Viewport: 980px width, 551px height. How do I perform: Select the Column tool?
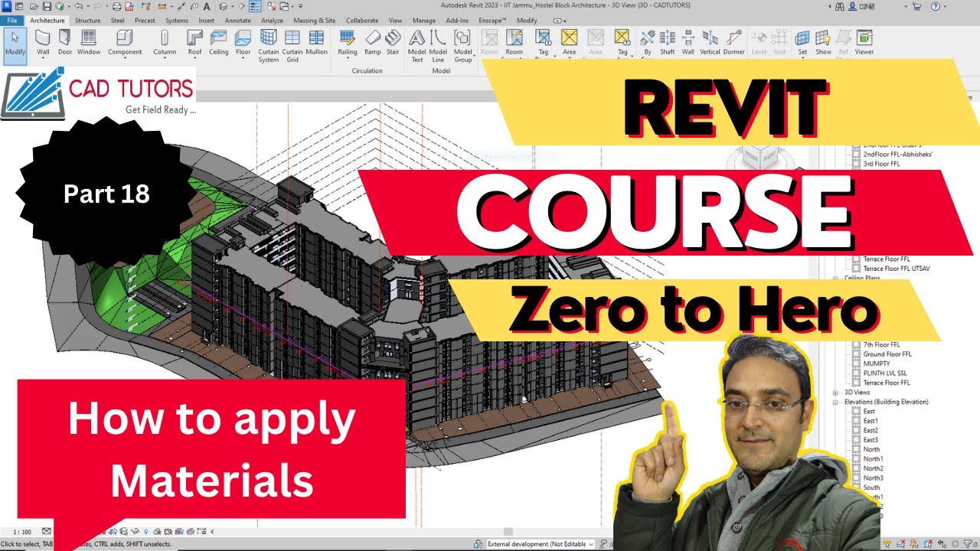(165, 43)
